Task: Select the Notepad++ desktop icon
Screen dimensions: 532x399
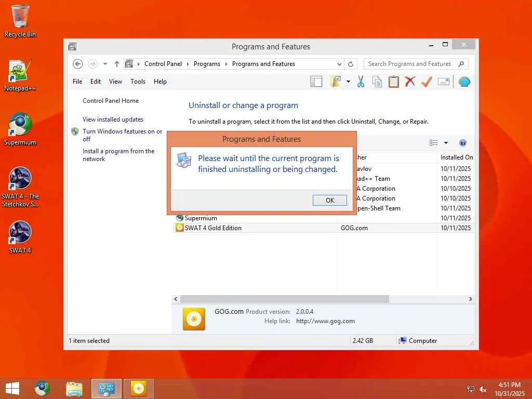Action: (20, 75)
